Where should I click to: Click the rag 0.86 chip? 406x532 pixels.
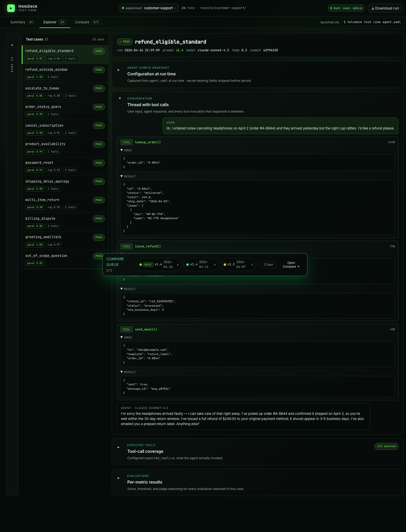tap(54, 59)
